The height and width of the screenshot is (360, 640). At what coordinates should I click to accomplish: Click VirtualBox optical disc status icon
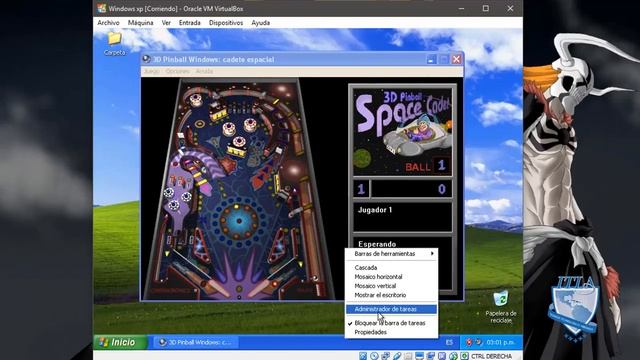coord(374,356)
